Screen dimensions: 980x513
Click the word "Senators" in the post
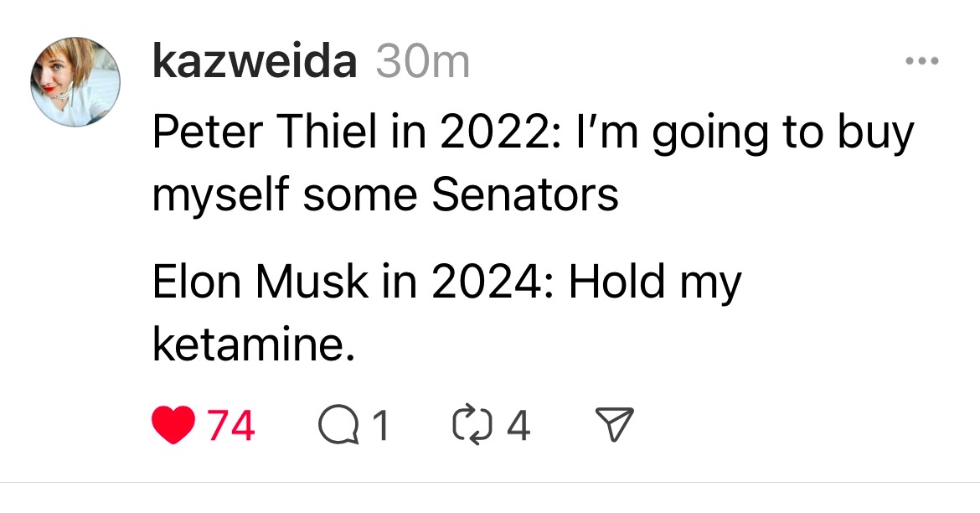coord(525,194)
